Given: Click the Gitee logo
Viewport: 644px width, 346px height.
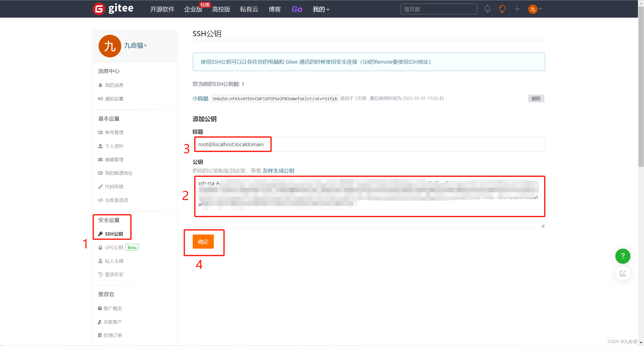Looking at the screenshot, I should point(113,9).
